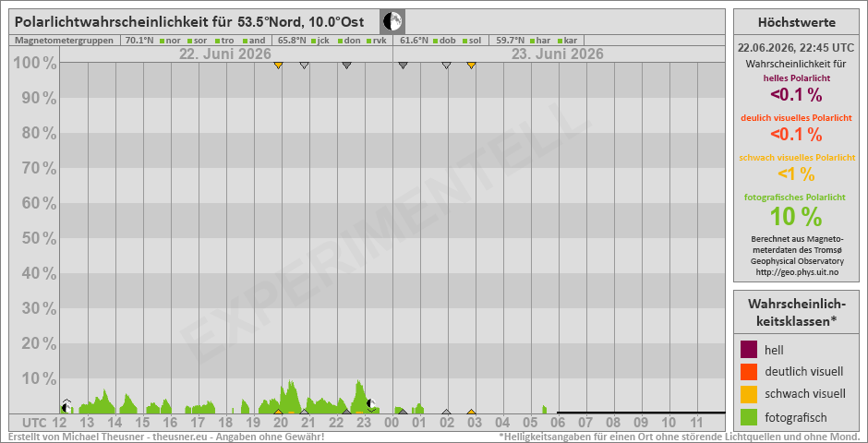
Task: Select top dark triangle marker after 22 UTC
Action: click(x=346, y=66)
